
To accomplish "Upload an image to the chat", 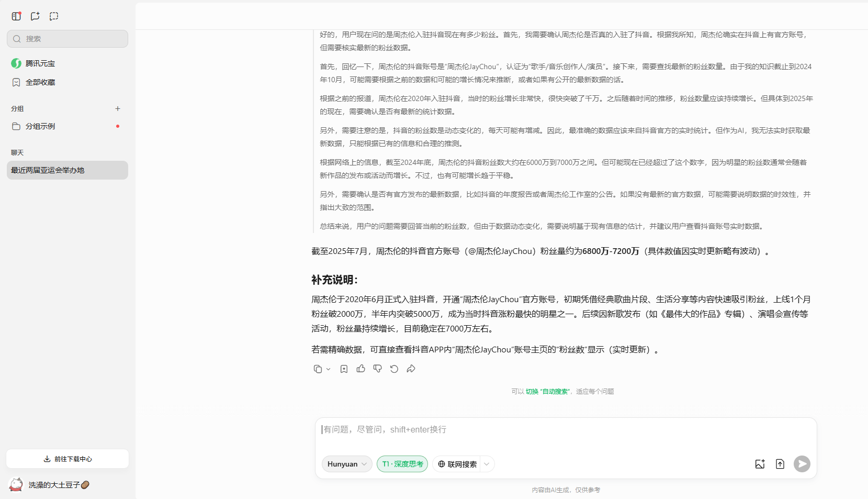I will [x=760, y=464].
